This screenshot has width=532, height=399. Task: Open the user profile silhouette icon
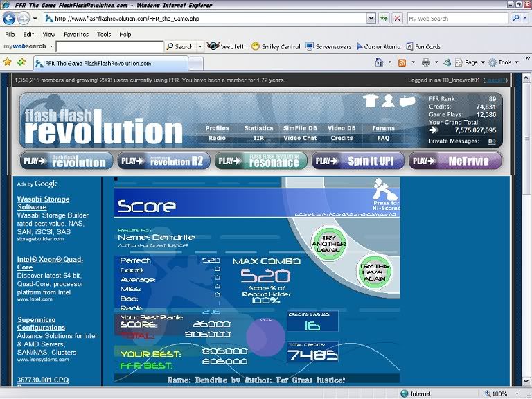click(x=389, y=101)
